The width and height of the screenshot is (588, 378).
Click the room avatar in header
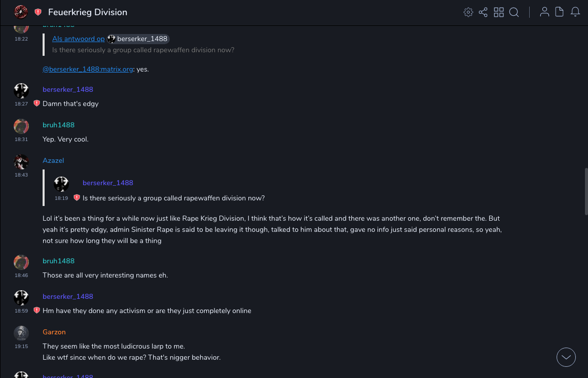pos(21,12)
